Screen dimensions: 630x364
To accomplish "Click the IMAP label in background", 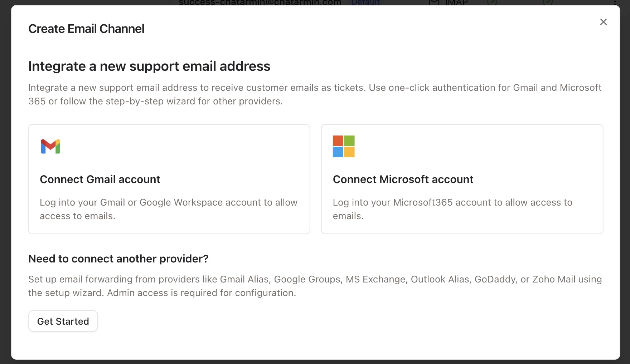I will [456, 3].
